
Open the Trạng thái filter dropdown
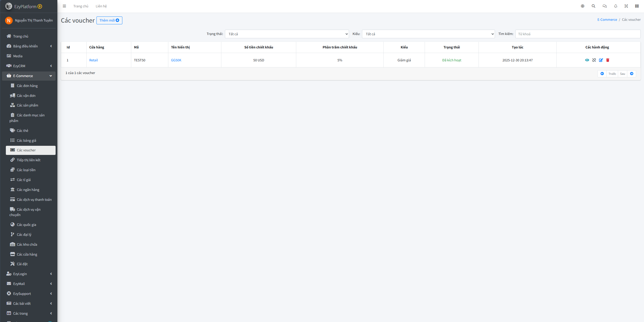click(x=287, y=34)
